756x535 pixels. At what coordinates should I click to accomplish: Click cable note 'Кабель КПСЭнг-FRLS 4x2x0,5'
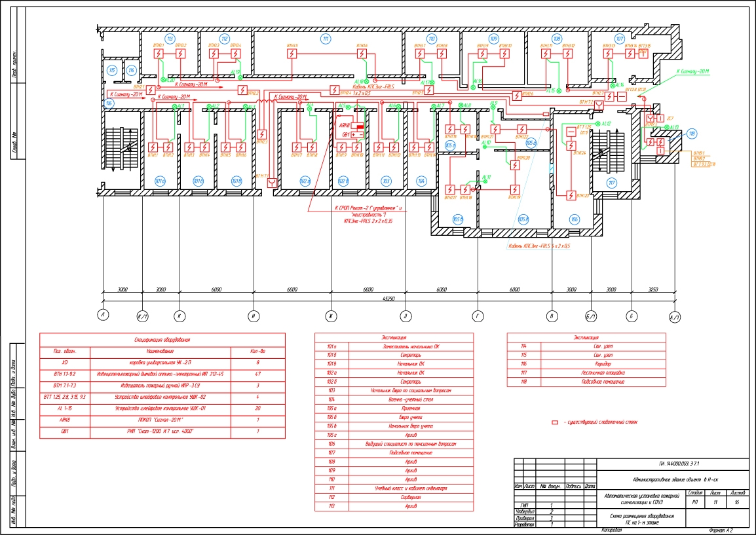click(540, 246)
